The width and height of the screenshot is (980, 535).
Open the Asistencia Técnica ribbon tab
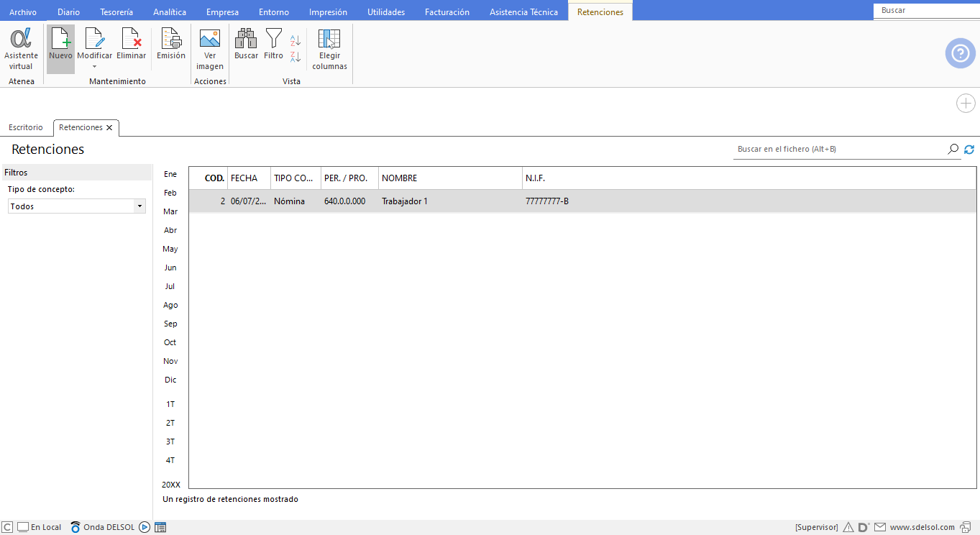coord(523,12)
